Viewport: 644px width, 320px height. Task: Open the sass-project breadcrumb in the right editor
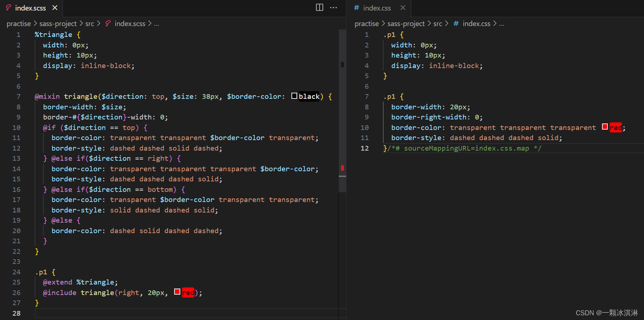click(406, 24)
